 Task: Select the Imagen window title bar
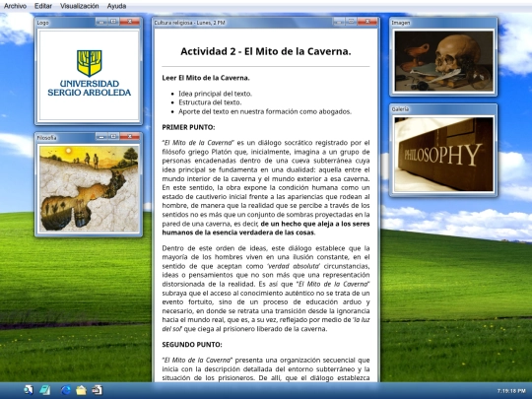[443, 23]
